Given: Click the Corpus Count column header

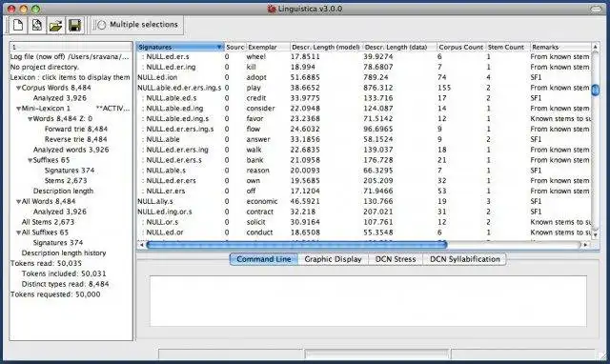Looking at the screenshot, I should 461,47.
